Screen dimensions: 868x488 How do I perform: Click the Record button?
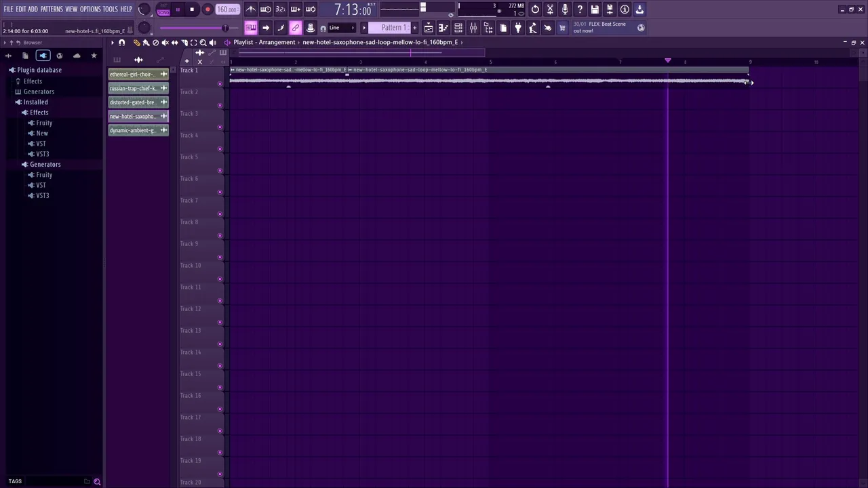[x=208, y=9]
